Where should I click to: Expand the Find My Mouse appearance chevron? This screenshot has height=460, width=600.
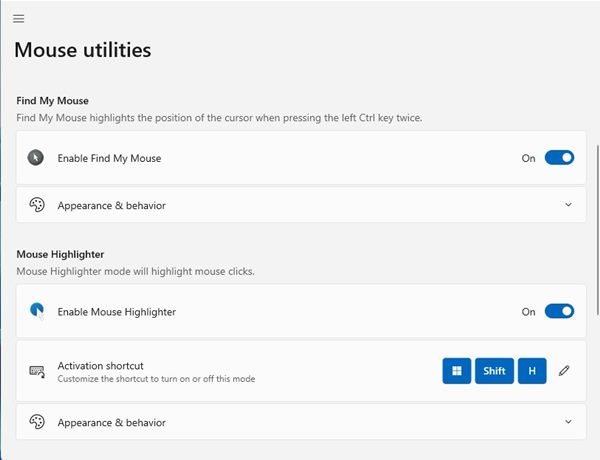click(568, 205)
